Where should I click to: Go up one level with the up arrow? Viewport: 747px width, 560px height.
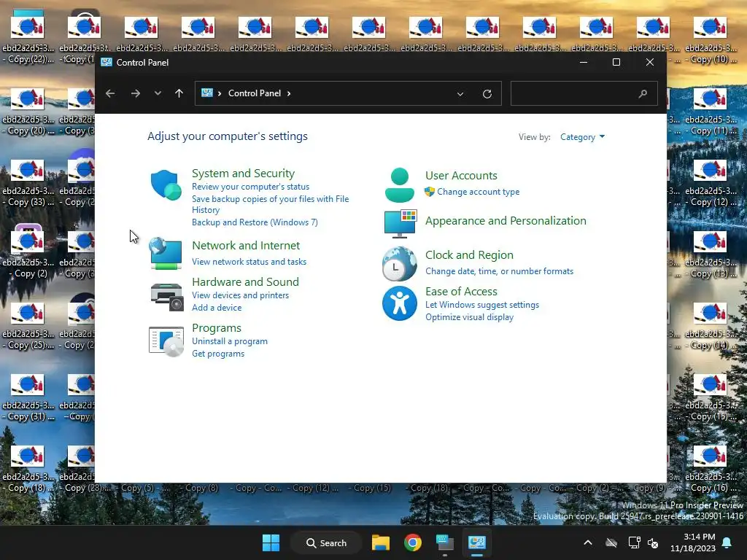point(179,93)
